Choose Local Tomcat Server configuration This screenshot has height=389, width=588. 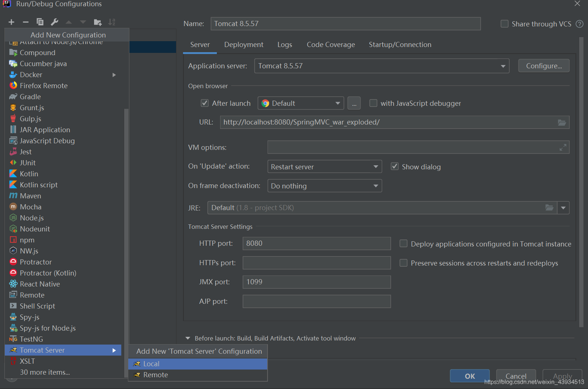coord(198,364)
